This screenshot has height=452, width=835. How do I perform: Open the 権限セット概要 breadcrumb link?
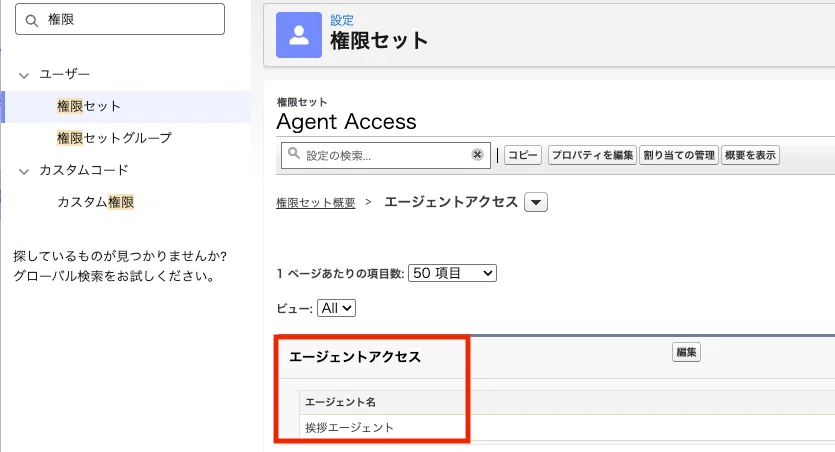point(316,203)
